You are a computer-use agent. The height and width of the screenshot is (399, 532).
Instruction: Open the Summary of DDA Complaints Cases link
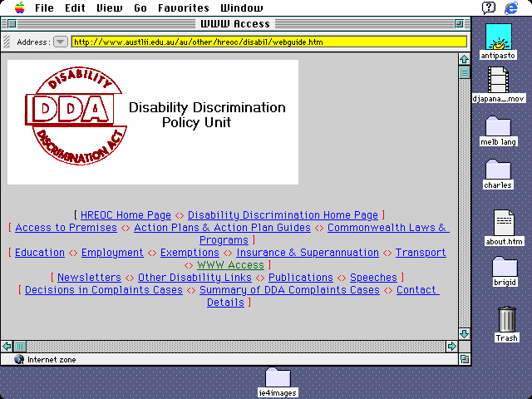click(x=289, y=290)
